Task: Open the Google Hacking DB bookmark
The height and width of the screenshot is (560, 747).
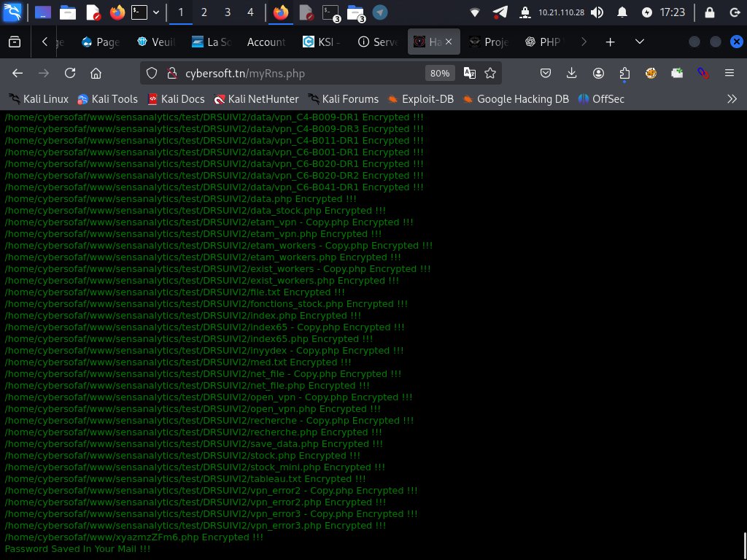Action: tap(516, 99)
